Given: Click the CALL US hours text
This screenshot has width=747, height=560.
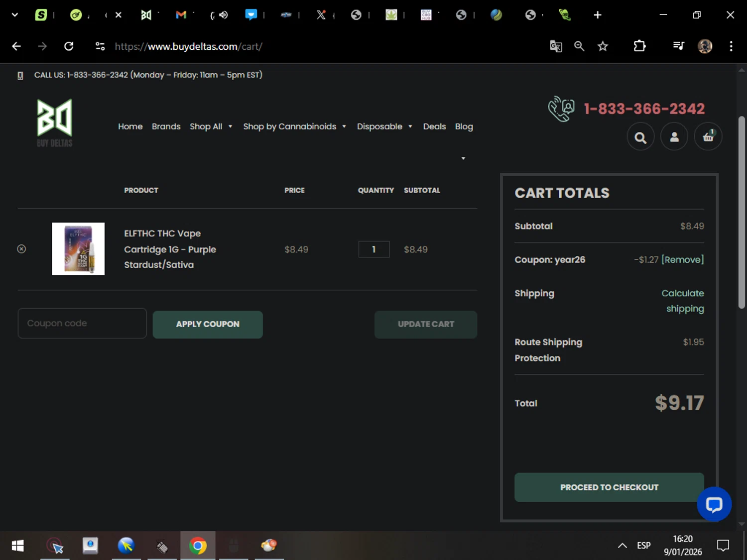Looking at the screenshot, I should 148,75.
